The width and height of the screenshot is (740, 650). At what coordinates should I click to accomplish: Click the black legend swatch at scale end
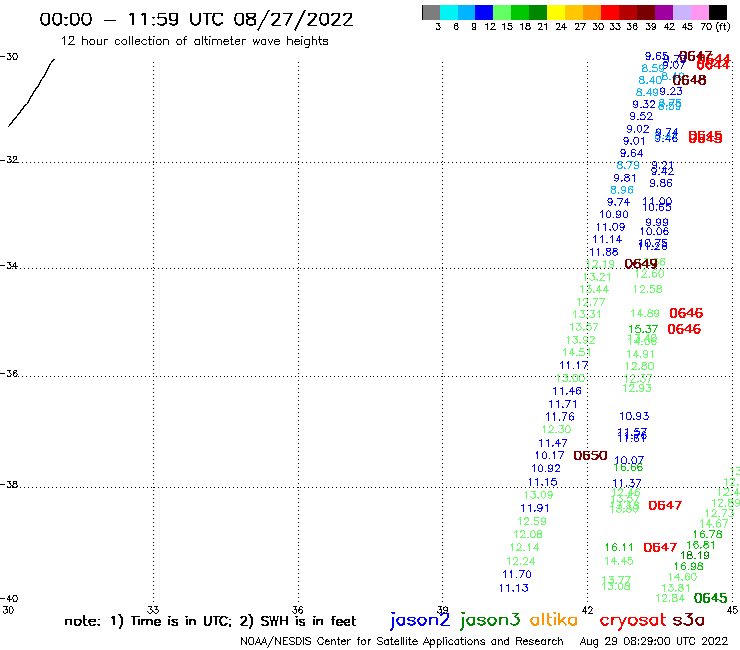tap(717, 12)
